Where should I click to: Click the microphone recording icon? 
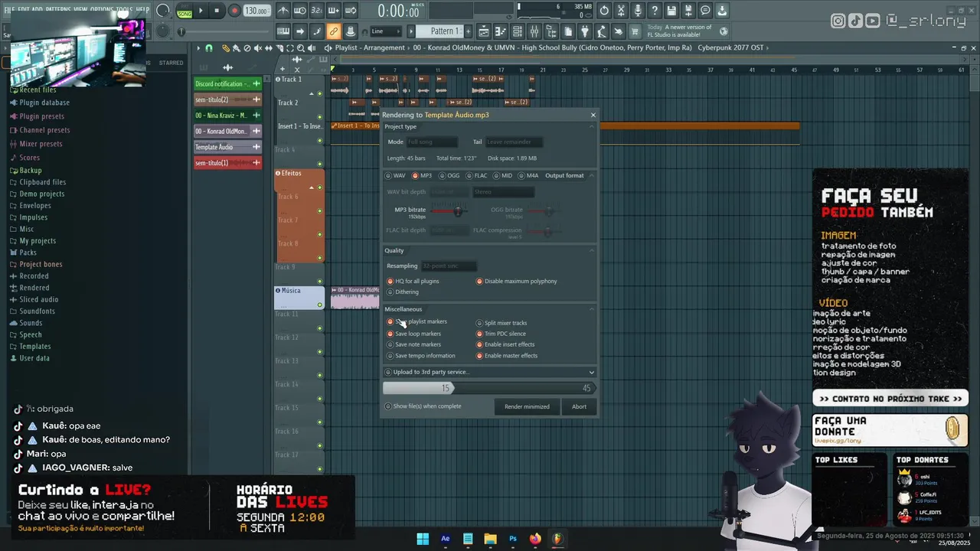click(638, 11)
